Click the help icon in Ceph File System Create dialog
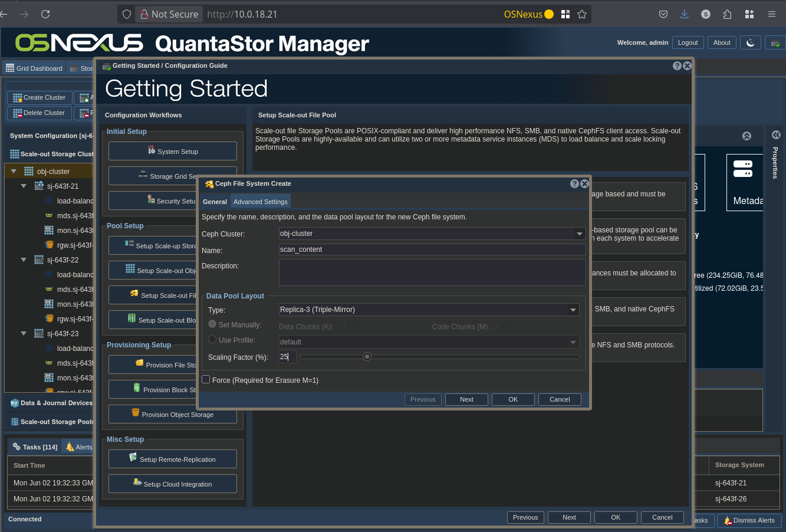 pyautogui.click(x=574, y=184)
